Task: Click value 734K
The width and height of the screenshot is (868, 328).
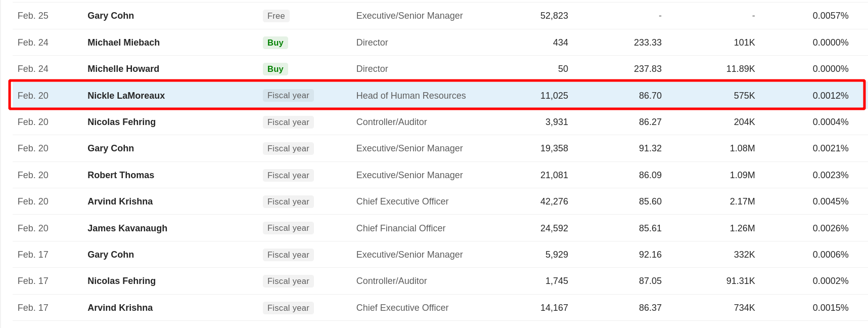Action: [x=744, y=308]
